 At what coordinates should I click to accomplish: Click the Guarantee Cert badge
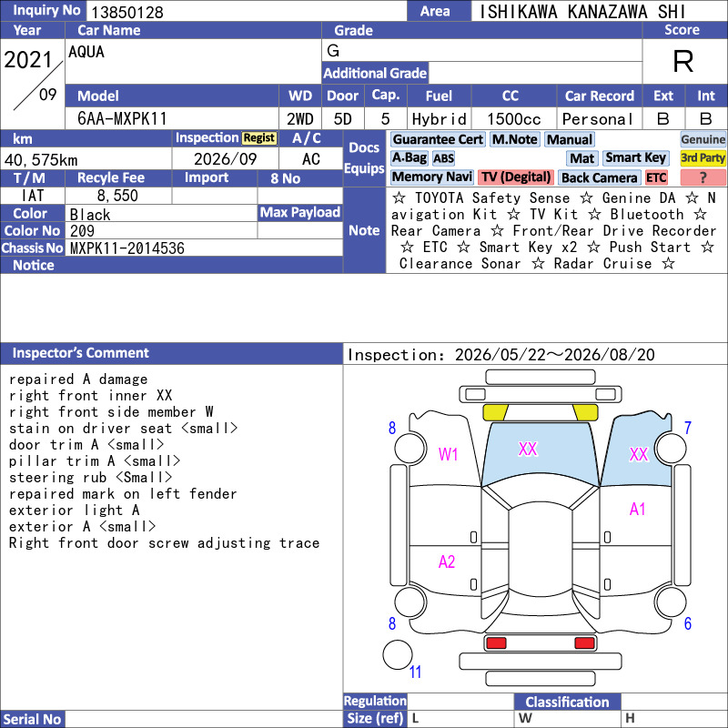[x=438, y=139]
